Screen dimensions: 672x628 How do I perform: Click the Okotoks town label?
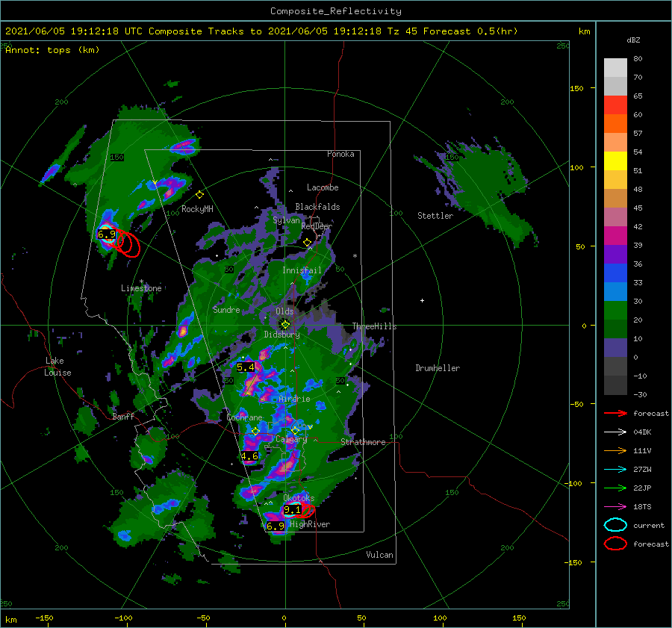299,498
